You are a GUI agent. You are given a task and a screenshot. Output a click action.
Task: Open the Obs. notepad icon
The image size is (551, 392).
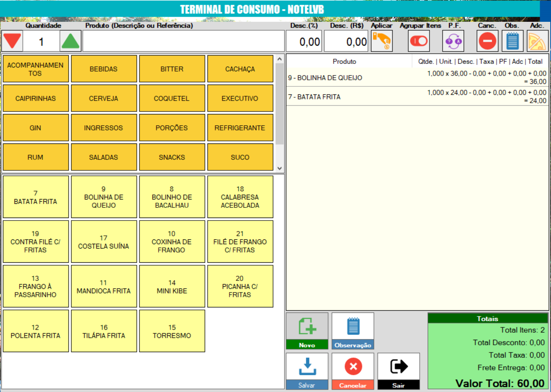tap(512, 41)
